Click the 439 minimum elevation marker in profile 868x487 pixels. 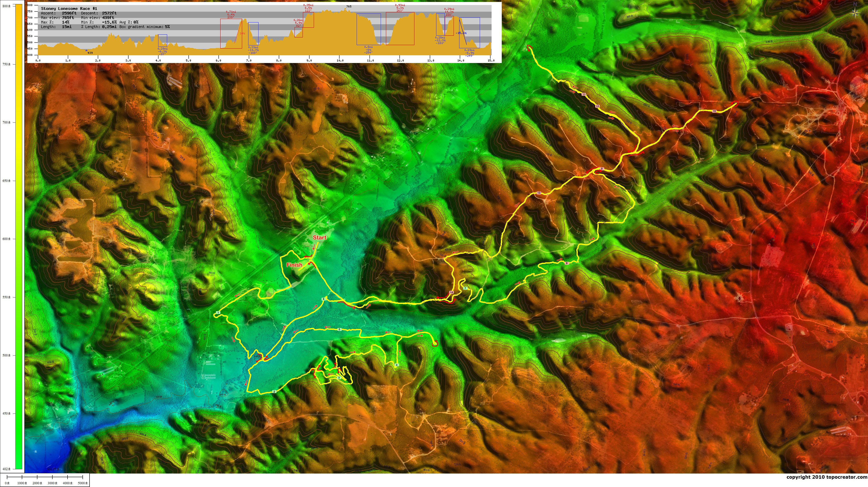point(90,53)
